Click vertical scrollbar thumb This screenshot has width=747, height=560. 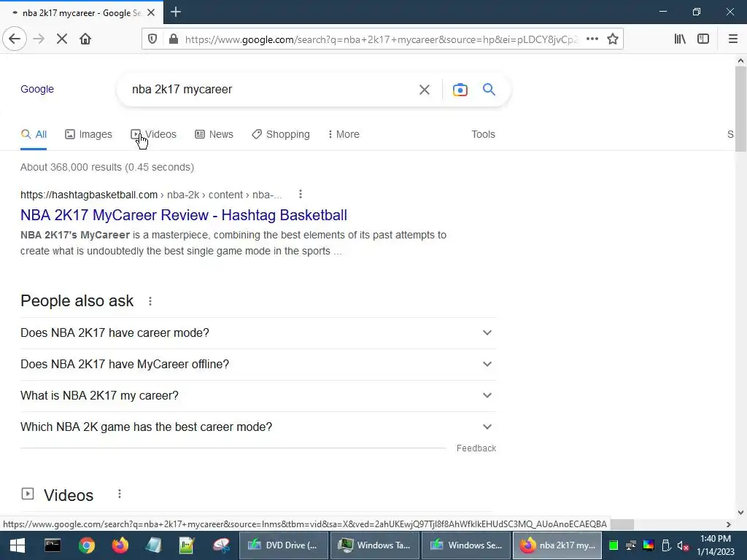[x=740, y=109]
